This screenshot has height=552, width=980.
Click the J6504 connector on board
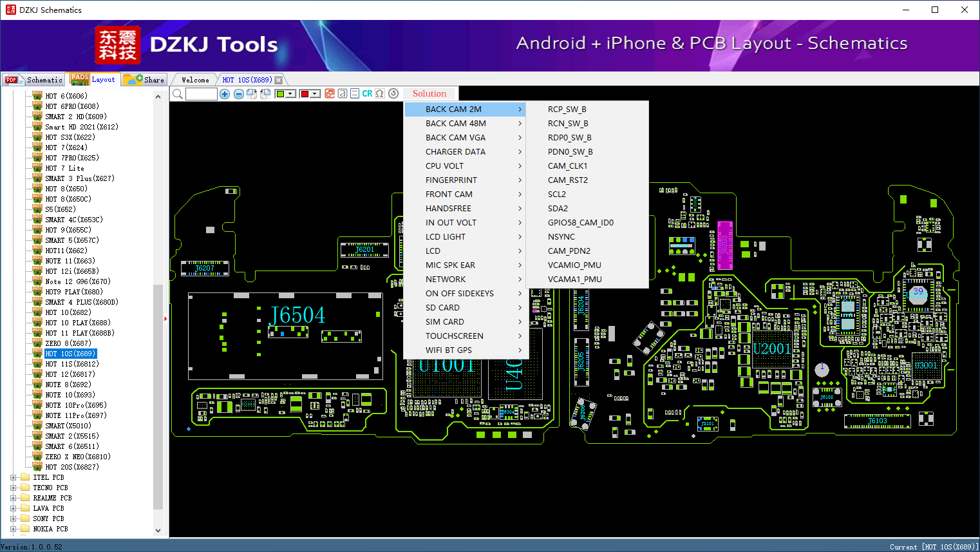coord(298,315)
